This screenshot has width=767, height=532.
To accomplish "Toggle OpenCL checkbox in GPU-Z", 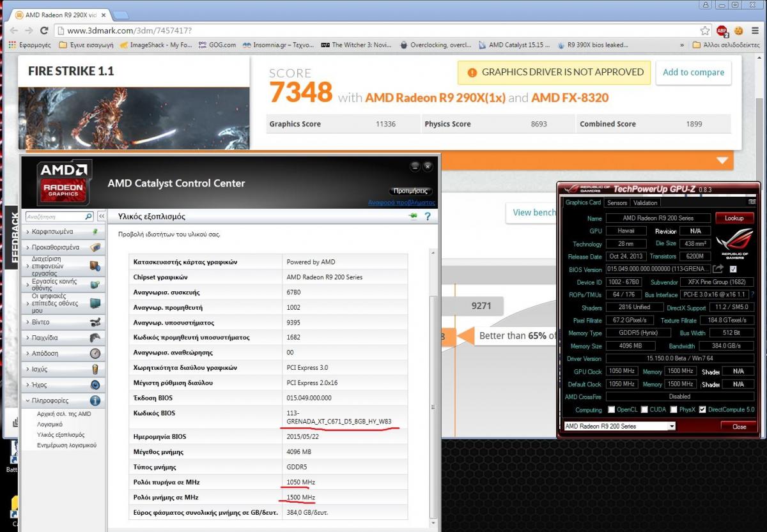I will click(612, 409).
